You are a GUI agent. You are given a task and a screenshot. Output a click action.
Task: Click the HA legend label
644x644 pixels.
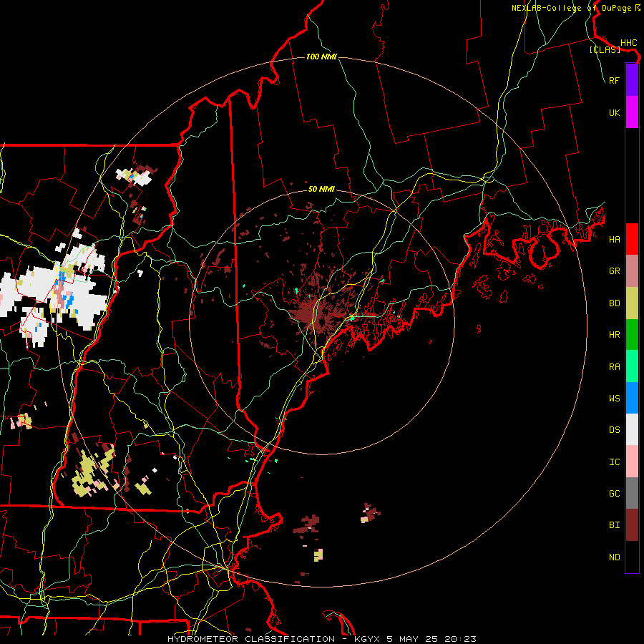click(x=614, y=240)
